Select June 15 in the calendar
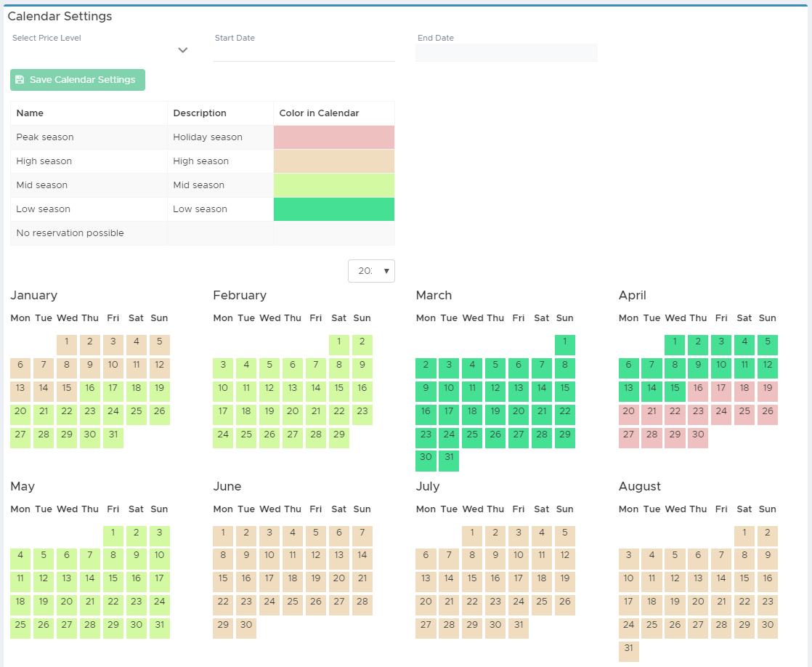The image size is (812, 667). click(223, 582)
